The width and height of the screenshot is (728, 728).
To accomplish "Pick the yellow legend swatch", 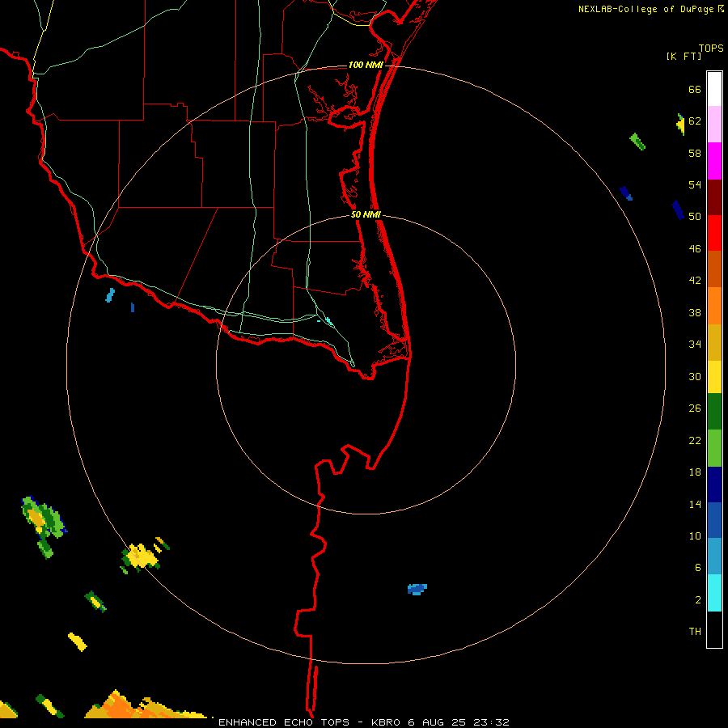I will pyautogui.click(x=714, y=377).
